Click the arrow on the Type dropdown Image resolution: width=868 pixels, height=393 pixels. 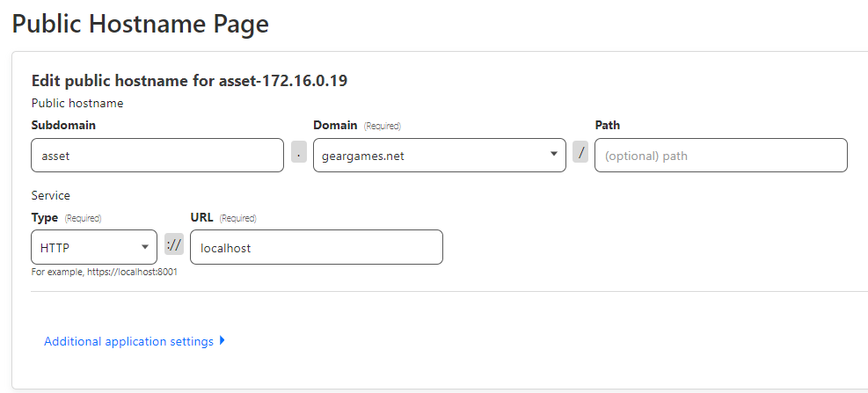point(144,247)
